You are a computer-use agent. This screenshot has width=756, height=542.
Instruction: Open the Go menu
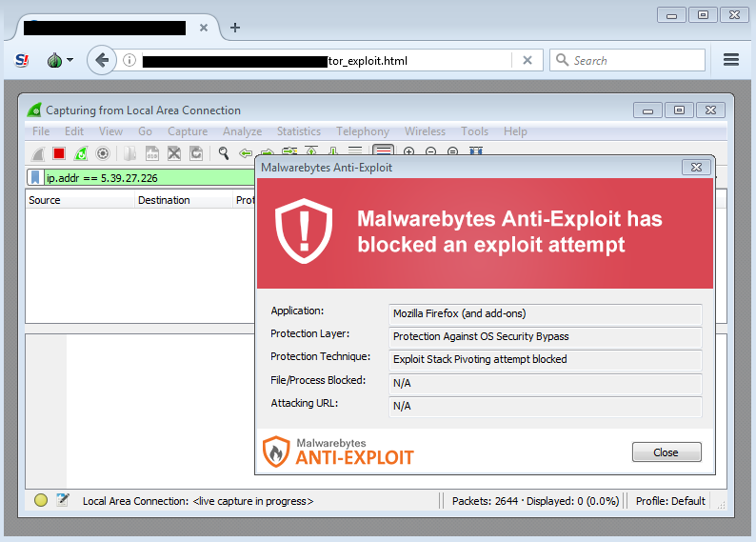[x=145, y=131]
